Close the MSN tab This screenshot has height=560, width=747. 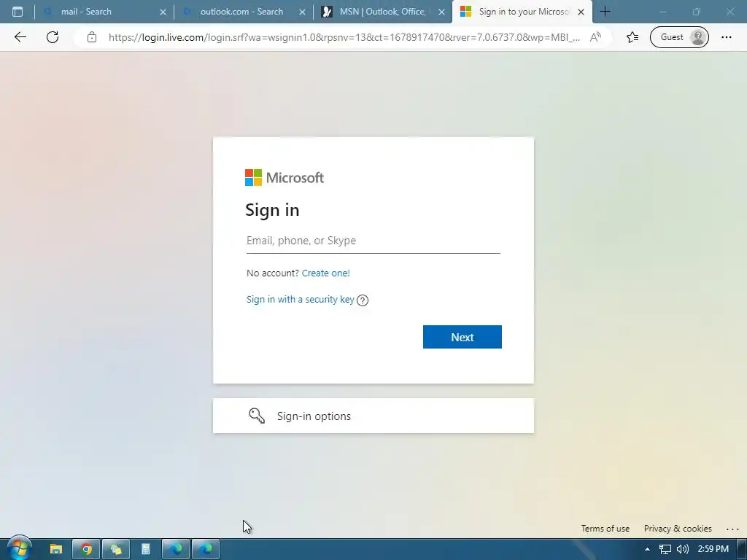coord(441,12)
